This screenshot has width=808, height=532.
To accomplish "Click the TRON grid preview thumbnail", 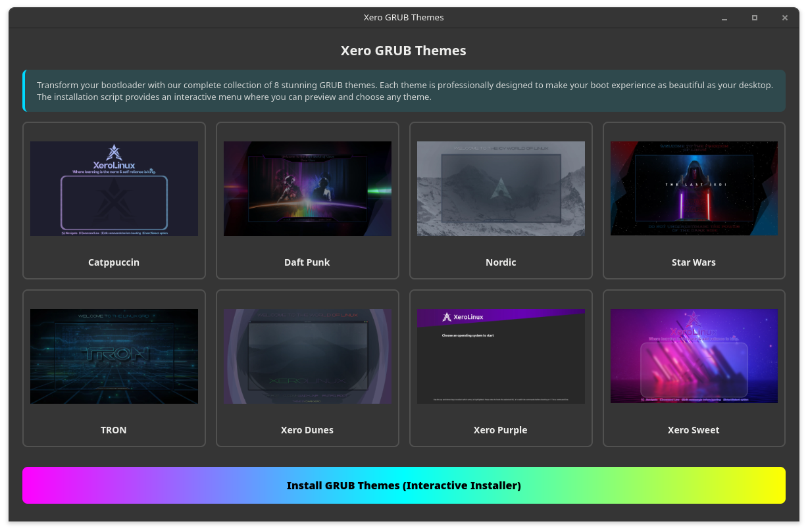I will (114, 356).
